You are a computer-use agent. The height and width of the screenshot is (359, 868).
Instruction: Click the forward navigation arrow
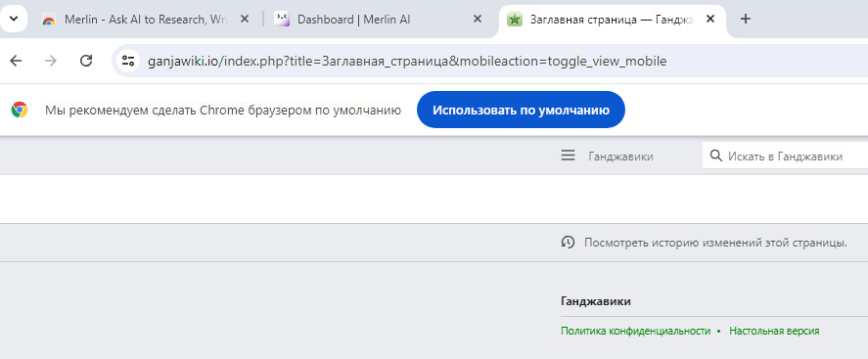click(51, 61)
